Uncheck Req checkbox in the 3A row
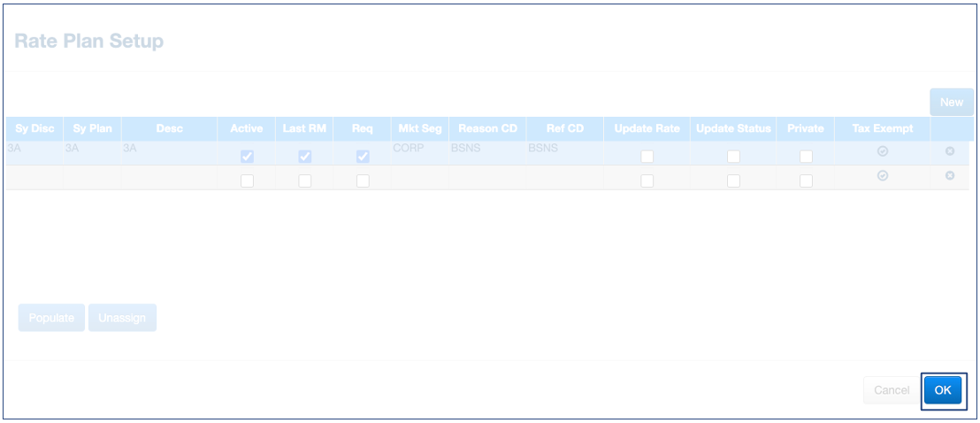Viewport: 980px width, 423px height. point(363,157)
